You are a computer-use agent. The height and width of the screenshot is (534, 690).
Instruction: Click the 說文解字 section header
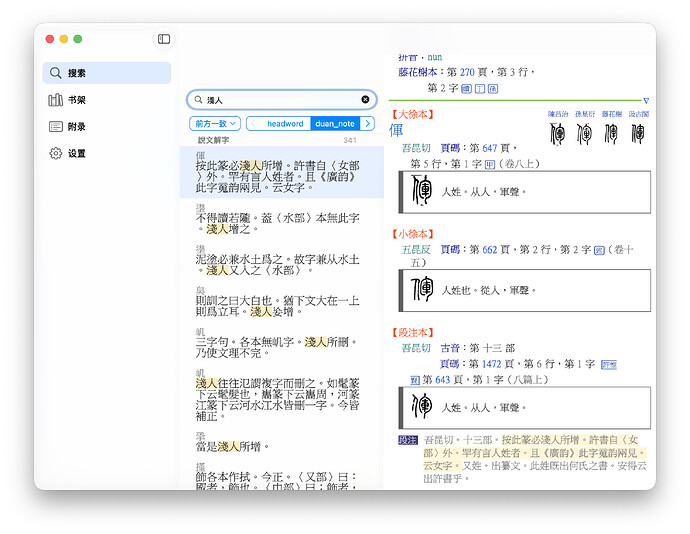213,140
